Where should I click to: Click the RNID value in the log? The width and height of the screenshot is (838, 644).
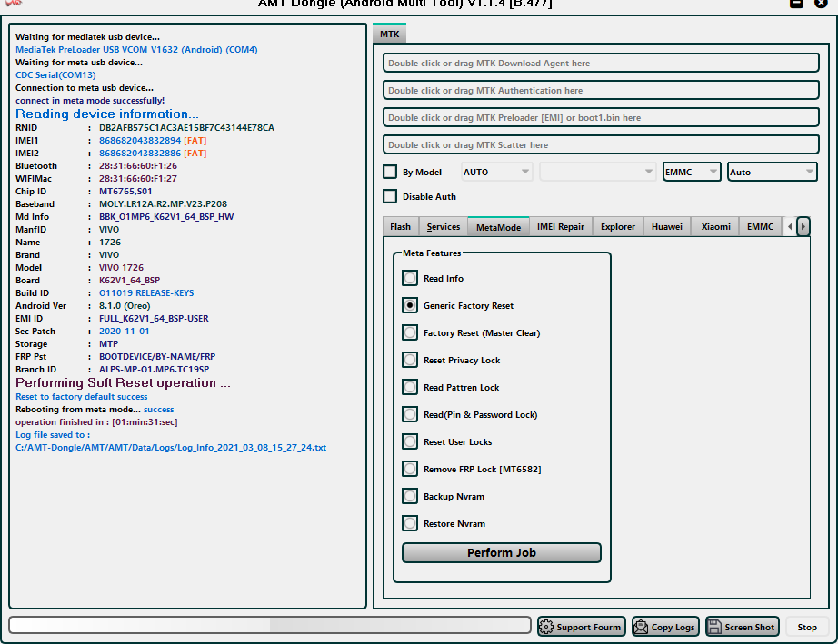[186, 128]
